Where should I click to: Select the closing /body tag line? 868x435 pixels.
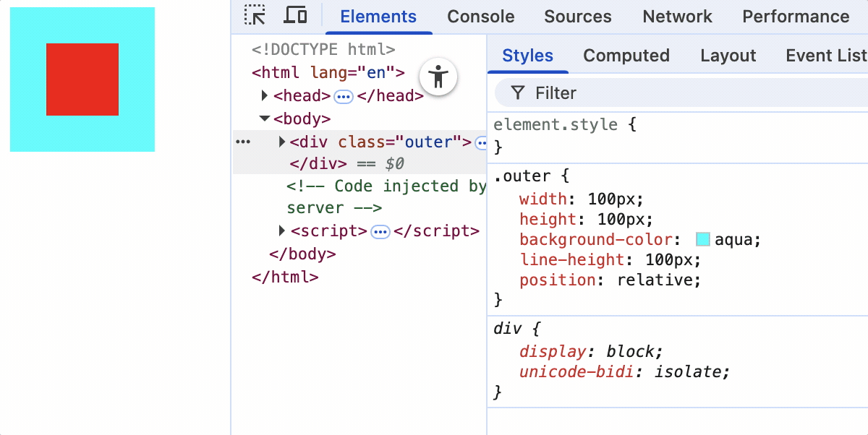[x=302, y=254]
